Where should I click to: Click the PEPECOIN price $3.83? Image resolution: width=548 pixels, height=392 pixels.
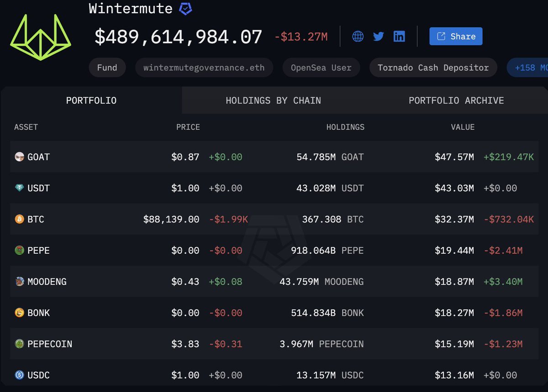(185, 344)
